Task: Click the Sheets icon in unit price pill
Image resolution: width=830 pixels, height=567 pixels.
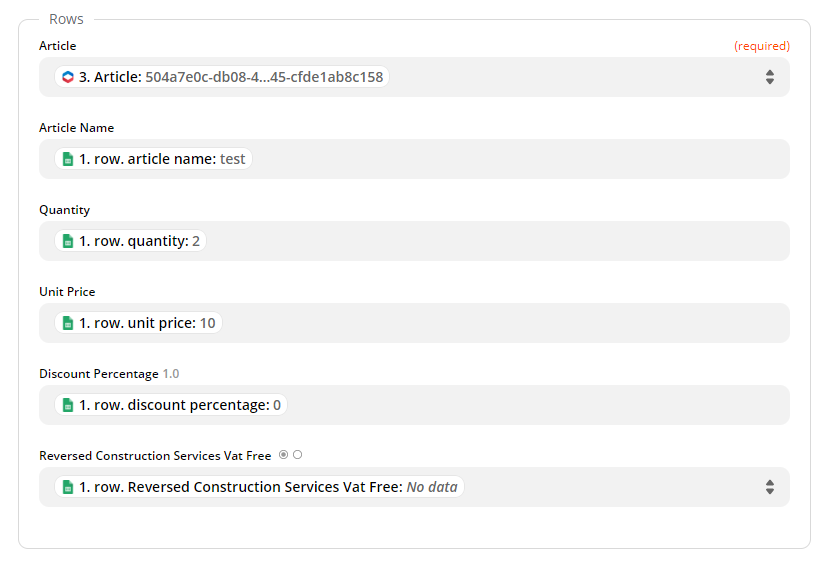Action: (x=68, y=323)
